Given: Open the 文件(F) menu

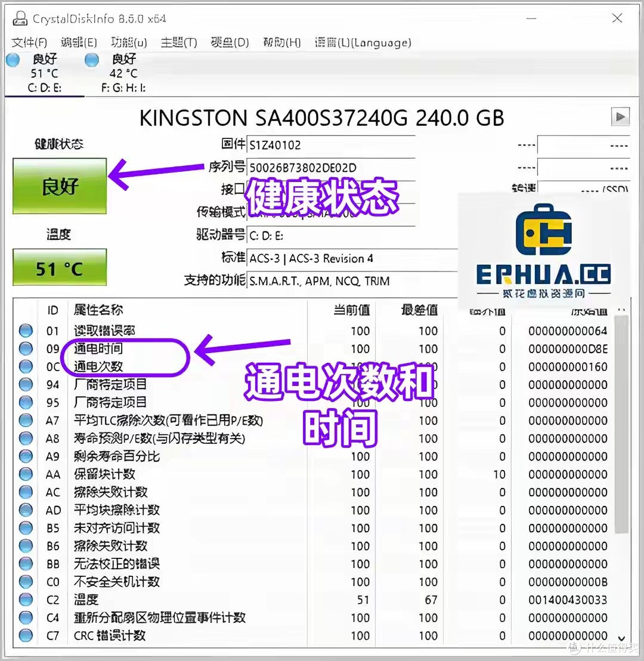Looking at the screenshot, I should point(29,42).
